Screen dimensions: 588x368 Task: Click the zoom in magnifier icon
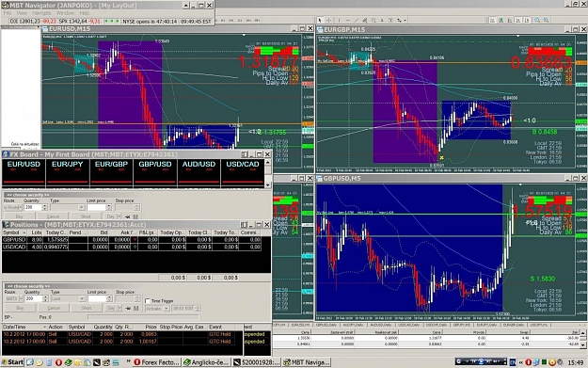(537, 21)
